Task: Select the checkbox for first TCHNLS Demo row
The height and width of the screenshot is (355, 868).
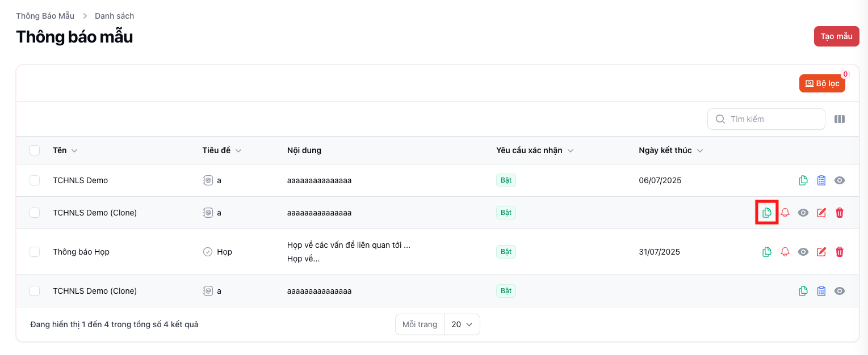Action: 35,180
